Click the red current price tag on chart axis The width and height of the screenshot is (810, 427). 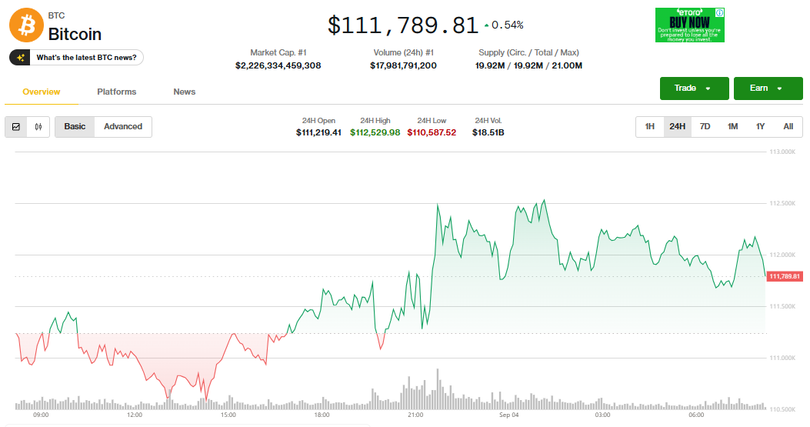pos(785,276)
